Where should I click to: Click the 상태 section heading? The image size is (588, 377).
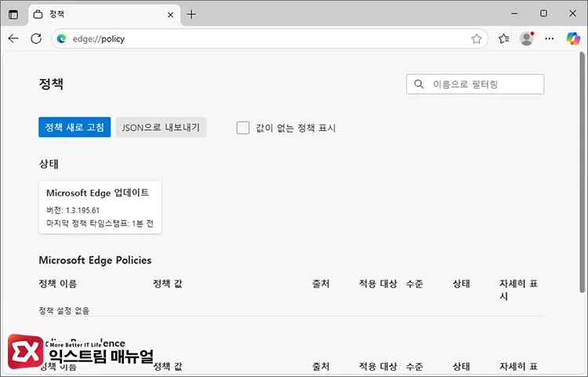49,164
